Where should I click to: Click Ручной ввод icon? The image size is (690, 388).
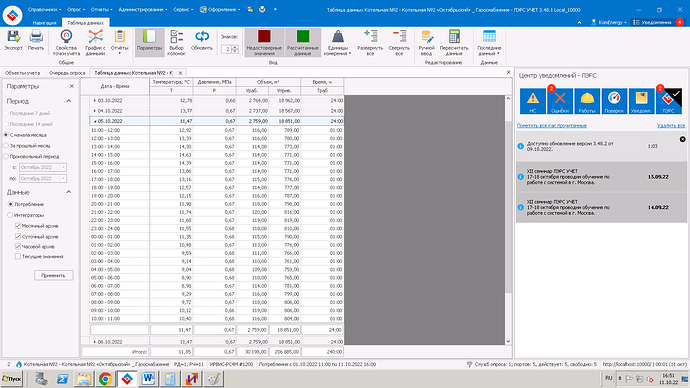click(x=426, y=43)
